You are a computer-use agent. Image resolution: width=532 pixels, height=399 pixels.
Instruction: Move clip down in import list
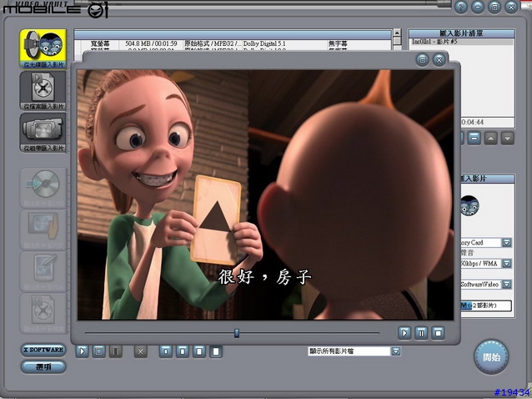point(507,139)
